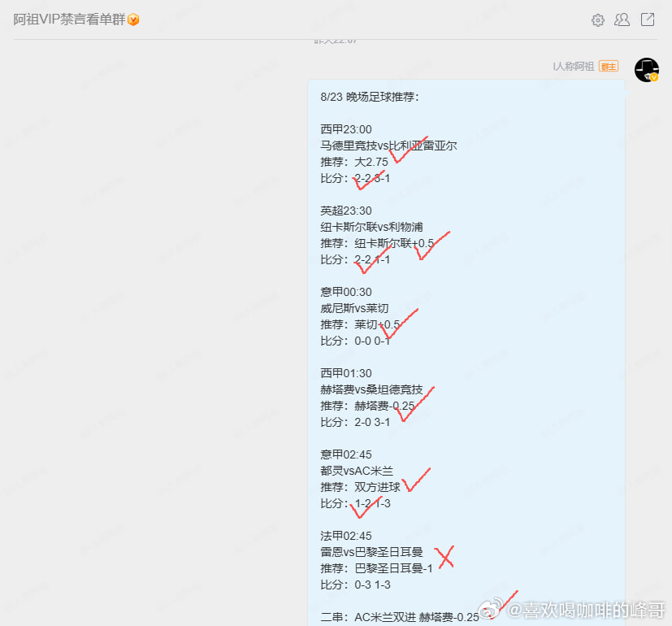Click the score line 0-3 1-3
Viewport: 672px width, 626px height.
point(355,585)
